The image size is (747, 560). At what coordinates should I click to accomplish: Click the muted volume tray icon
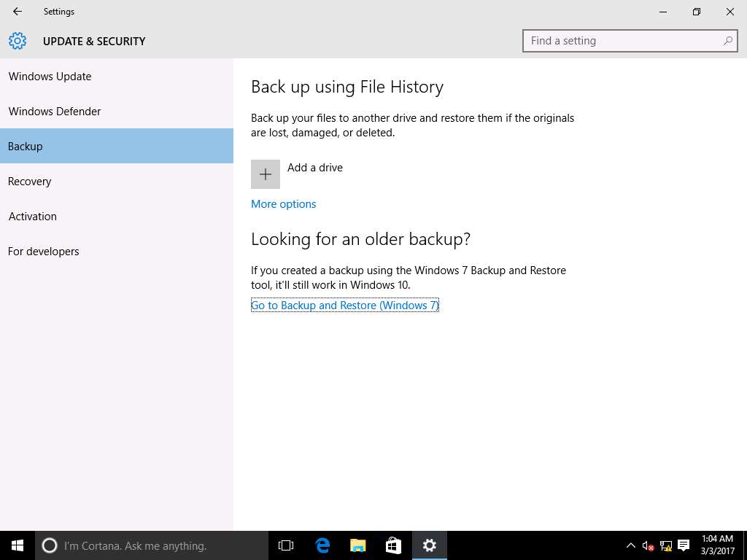[648, 545]
